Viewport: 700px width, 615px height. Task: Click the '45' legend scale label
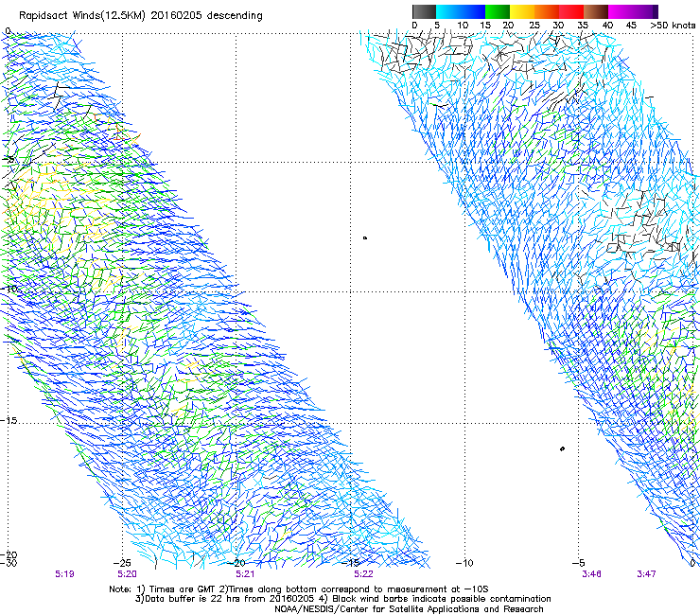631,26
